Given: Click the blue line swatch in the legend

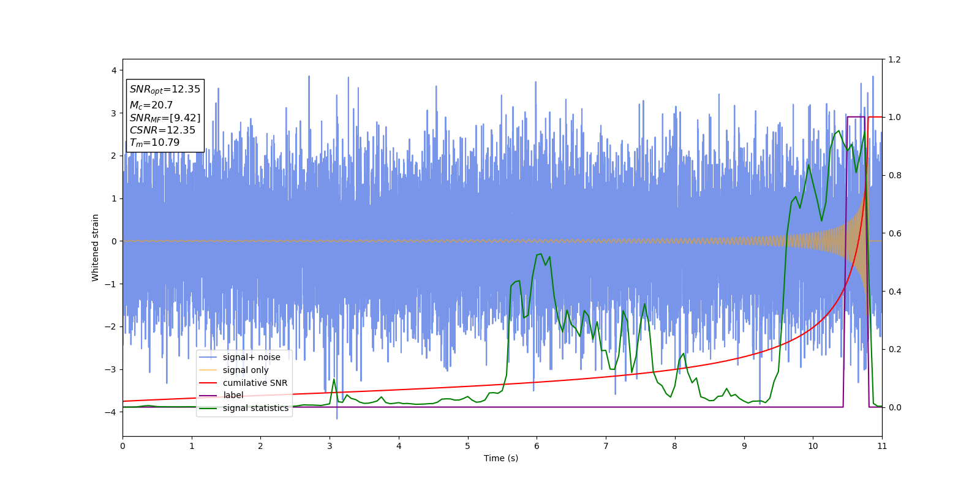Looking at the screenshot, I should [x=208, y=357].
